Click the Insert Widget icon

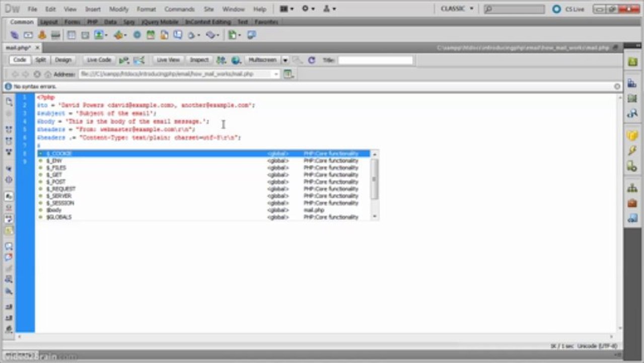pyautogui.click(x=137, y=35)
